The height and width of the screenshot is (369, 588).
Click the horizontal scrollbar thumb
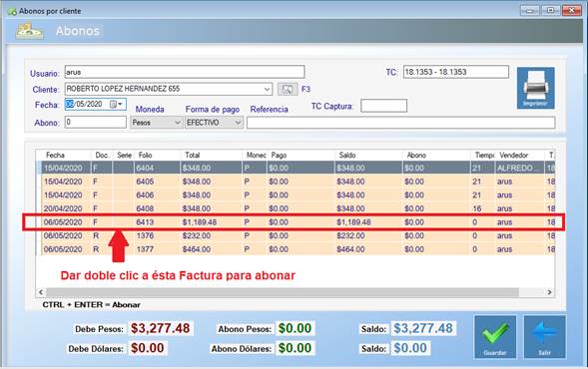coord(282,292)
